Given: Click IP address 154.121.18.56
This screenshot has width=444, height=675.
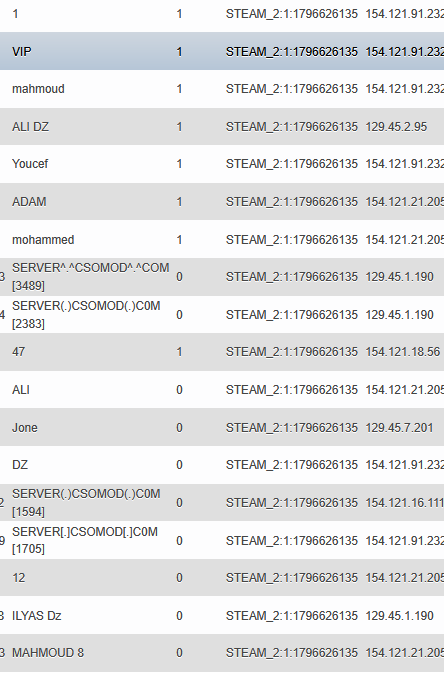Looking at the screenshot, I should (x=403, y=352).
